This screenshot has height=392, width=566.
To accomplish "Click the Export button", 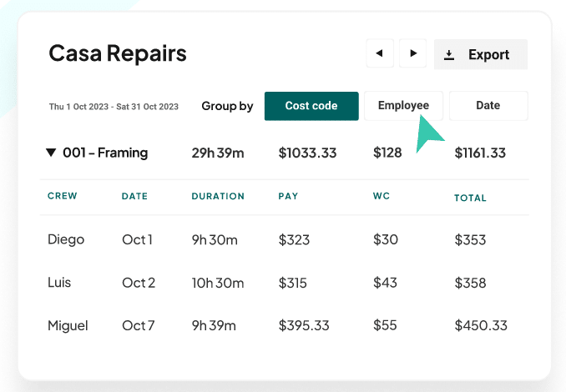I will tap(480, 55).
